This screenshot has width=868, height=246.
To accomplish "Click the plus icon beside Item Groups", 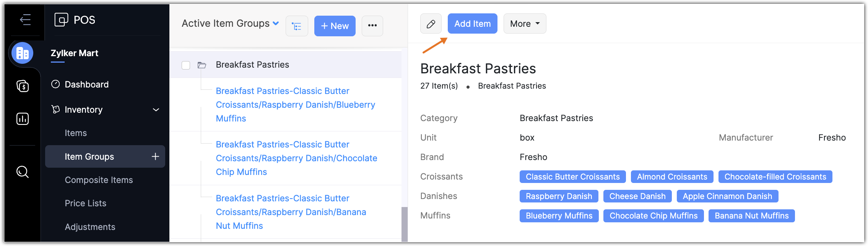I will (155, 156).
